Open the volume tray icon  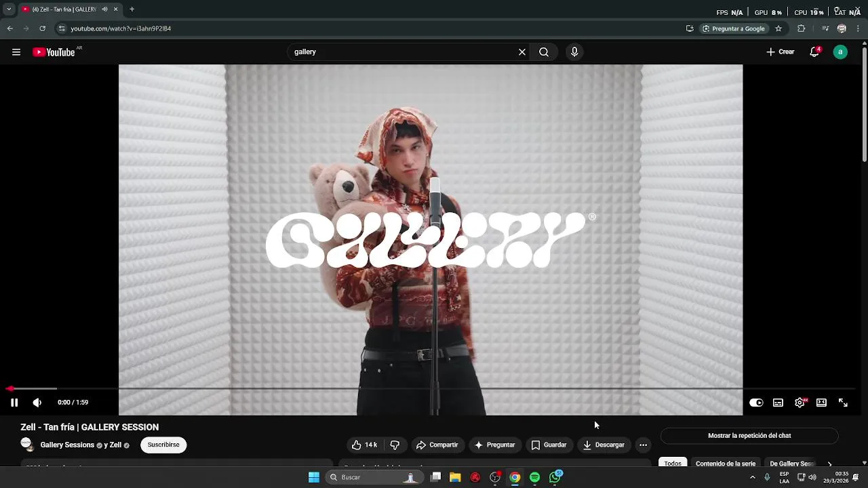point(812,477)
